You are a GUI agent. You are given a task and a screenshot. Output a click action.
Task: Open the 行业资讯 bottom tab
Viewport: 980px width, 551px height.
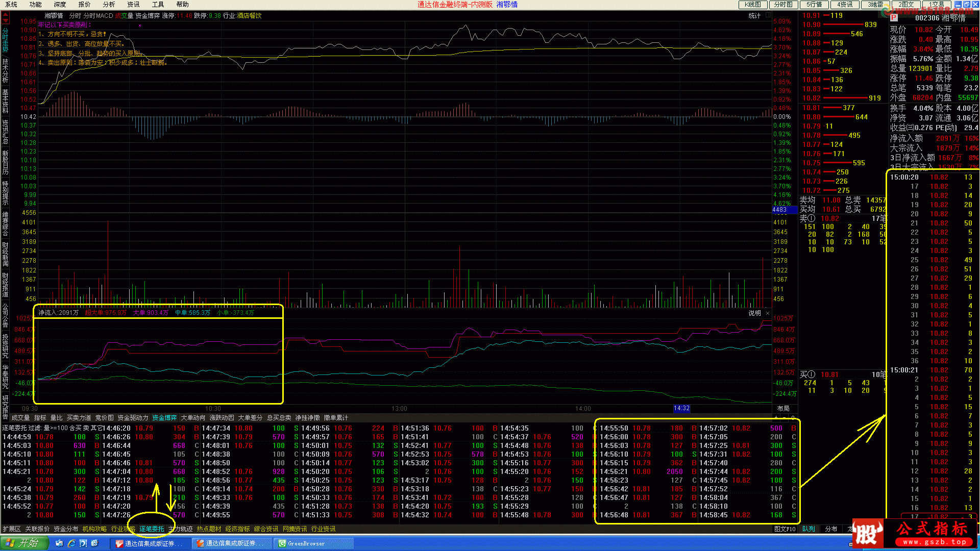323,529
